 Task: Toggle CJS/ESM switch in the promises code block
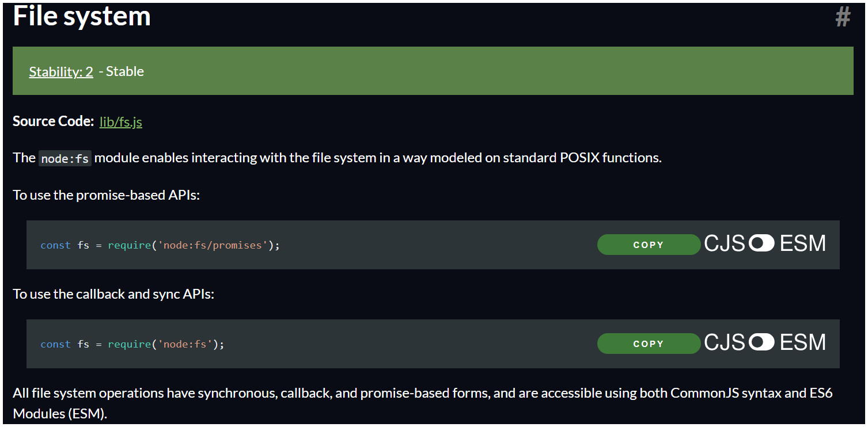tap(761, 243)
